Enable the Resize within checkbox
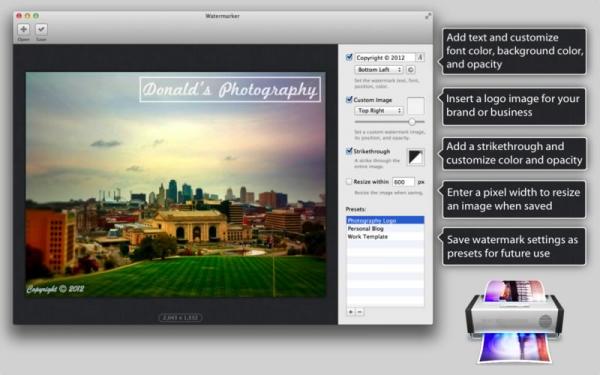 [x=349, y=182]
